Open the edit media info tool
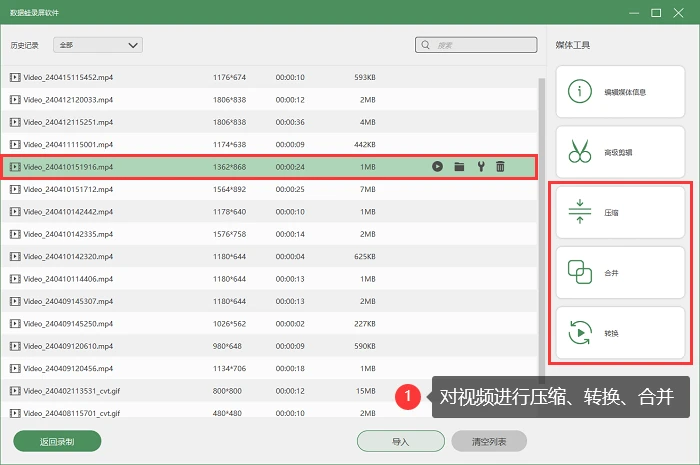This screenshot has height=465, width=700. tap(620, 92)
